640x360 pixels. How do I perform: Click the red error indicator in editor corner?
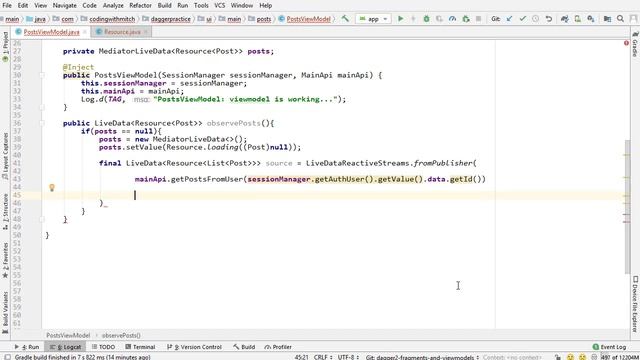click(626, 43)
